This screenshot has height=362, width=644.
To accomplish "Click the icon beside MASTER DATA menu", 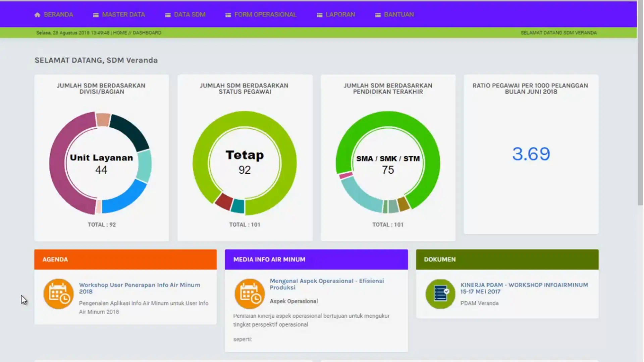I will [x=96, y=15].
